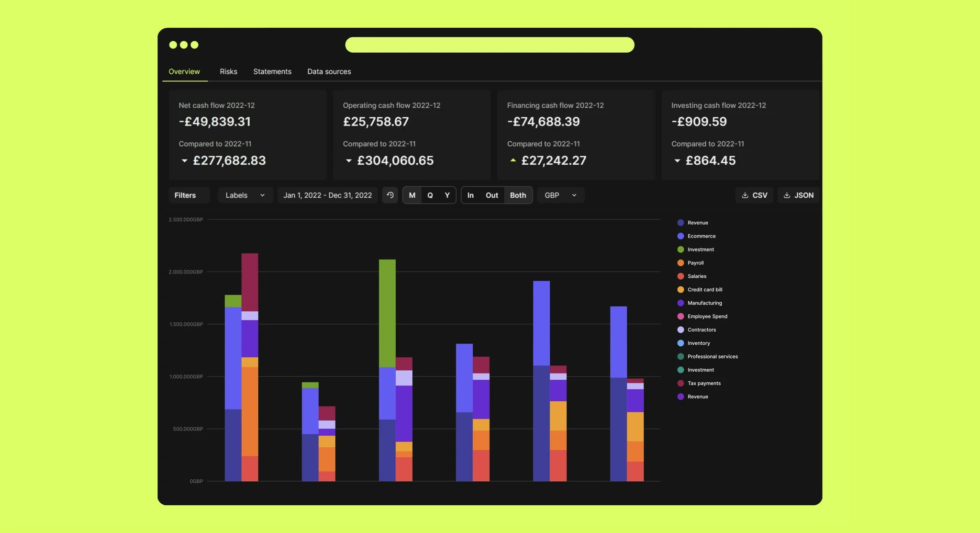The height and width of the screenshot is (533, 980).
Task: Open the Labels dropdown
Action: pyautogui.click(x=245, y=195)
